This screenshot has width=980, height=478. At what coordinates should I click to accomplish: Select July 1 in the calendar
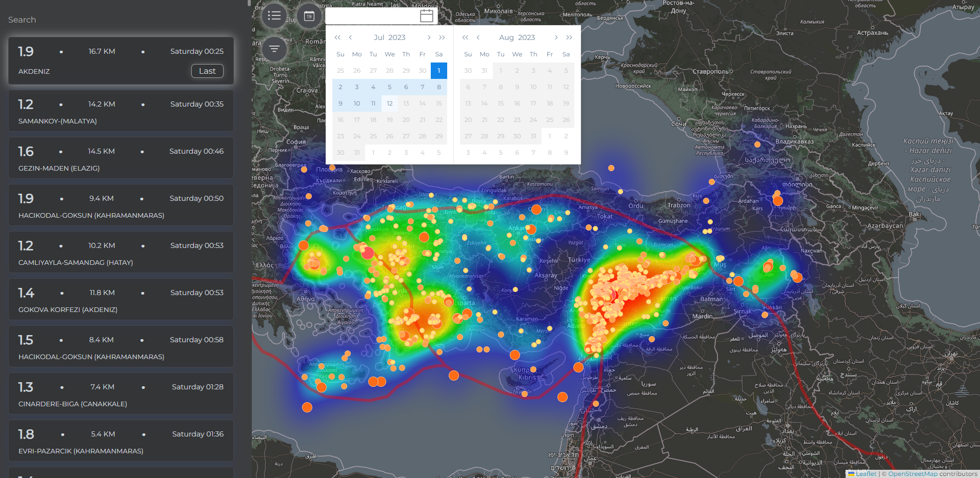[x=439, y=71]
